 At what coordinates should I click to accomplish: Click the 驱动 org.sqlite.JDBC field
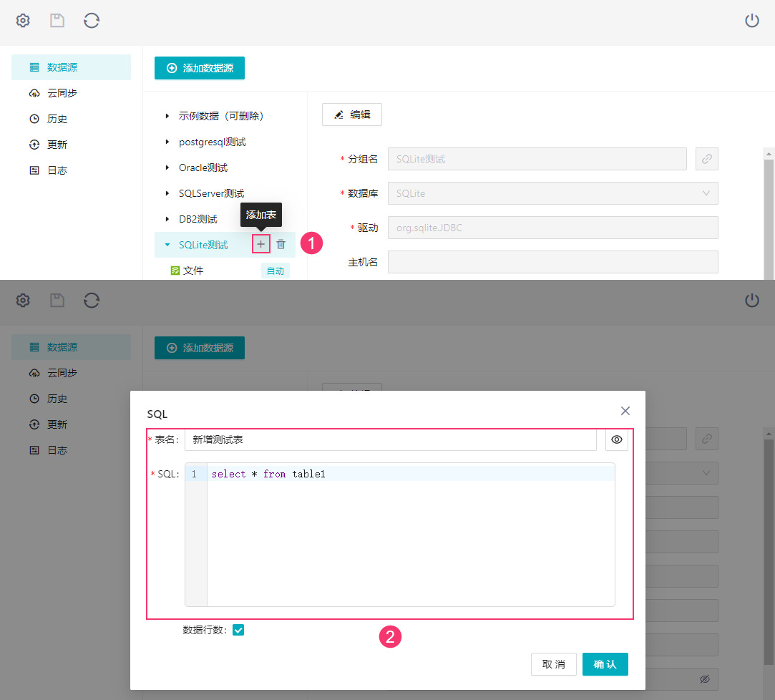pos(553,228)
